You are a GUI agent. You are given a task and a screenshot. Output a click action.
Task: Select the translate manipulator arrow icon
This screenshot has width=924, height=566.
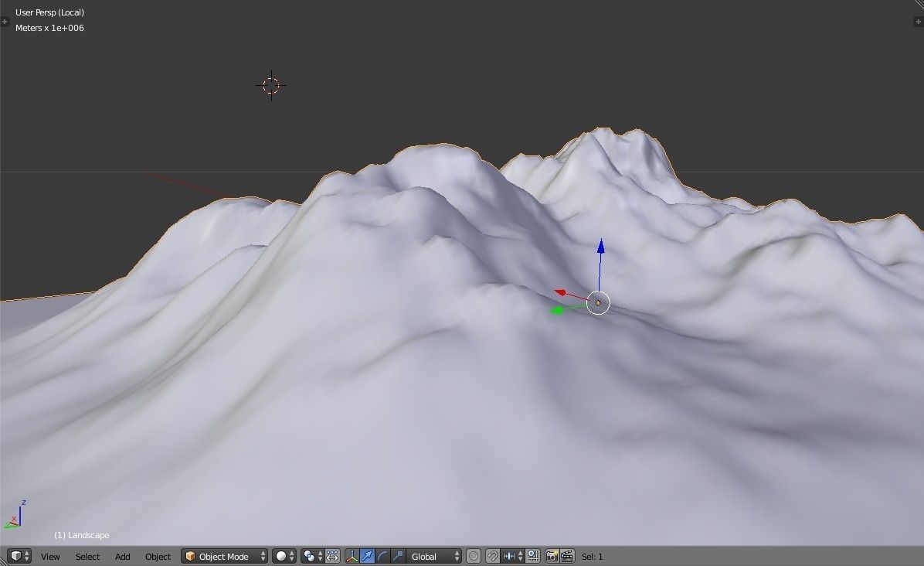[367, 556]
